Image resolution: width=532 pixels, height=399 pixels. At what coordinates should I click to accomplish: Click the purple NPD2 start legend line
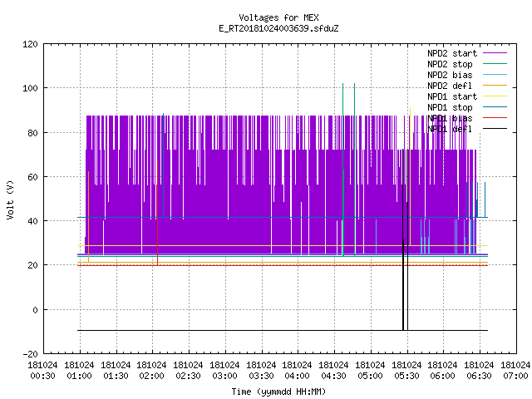(495, 53)
